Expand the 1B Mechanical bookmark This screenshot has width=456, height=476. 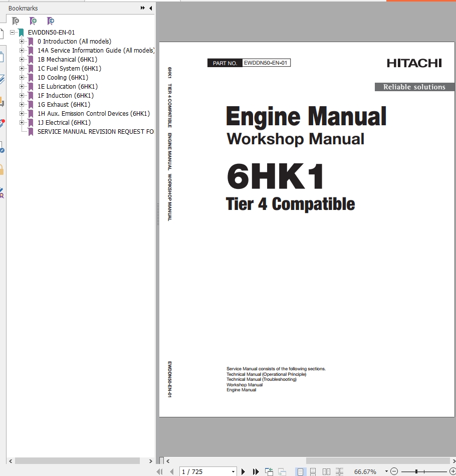point(22,60)
